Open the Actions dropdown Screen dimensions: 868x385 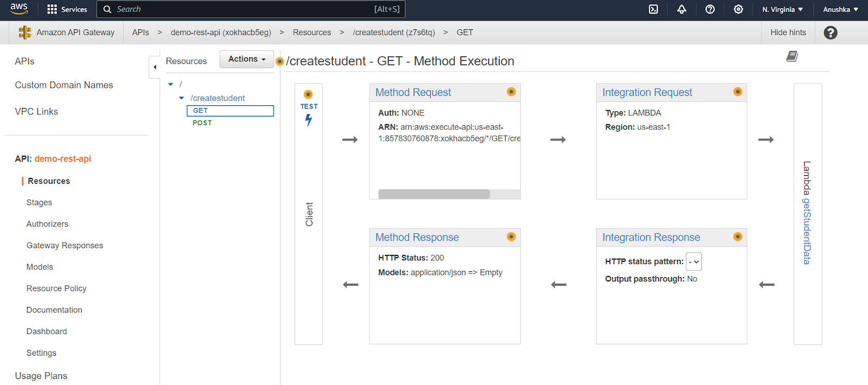247,59
